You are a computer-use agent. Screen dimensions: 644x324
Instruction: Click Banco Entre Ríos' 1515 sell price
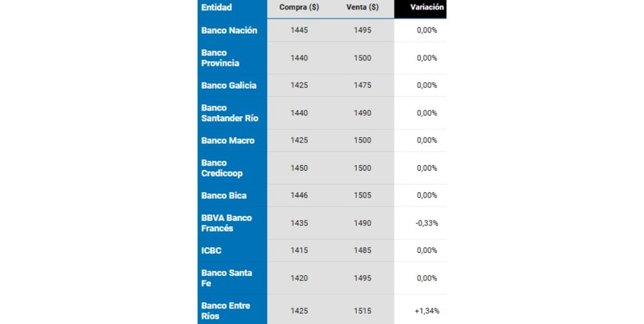pos(363,311)
